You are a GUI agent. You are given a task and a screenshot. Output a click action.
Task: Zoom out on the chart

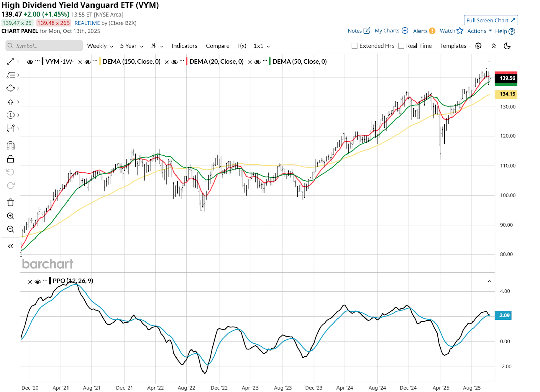tap(10, 229)
